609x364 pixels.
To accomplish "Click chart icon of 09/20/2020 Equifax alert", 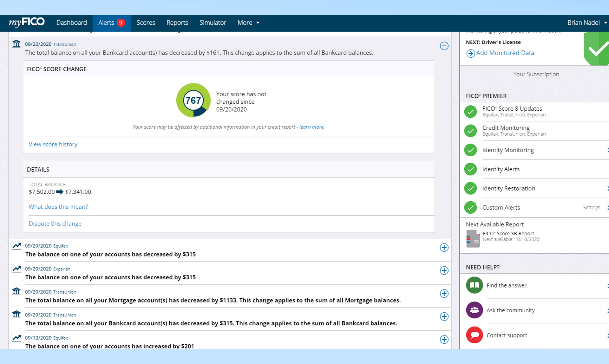I will 16,246.
